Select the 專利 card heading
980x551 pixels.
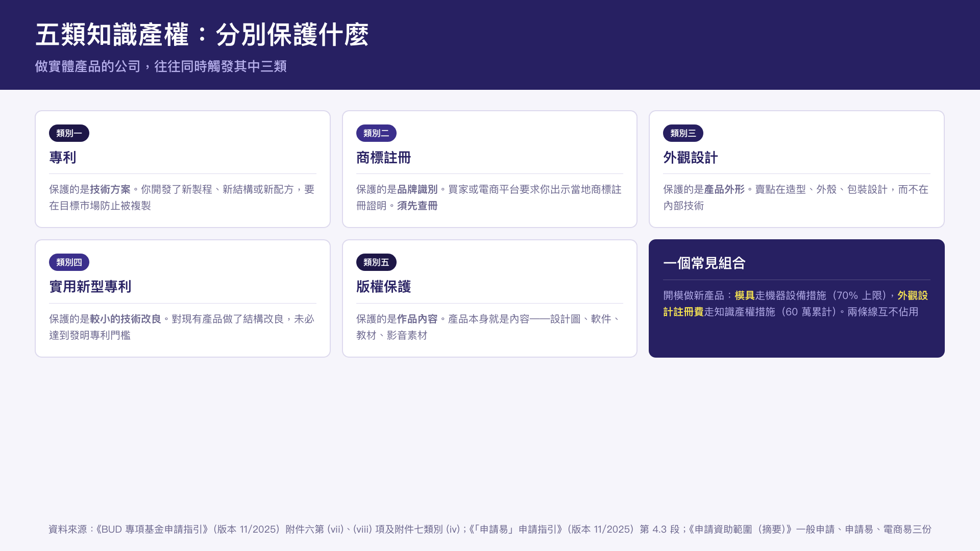click(x=63, y=158)
